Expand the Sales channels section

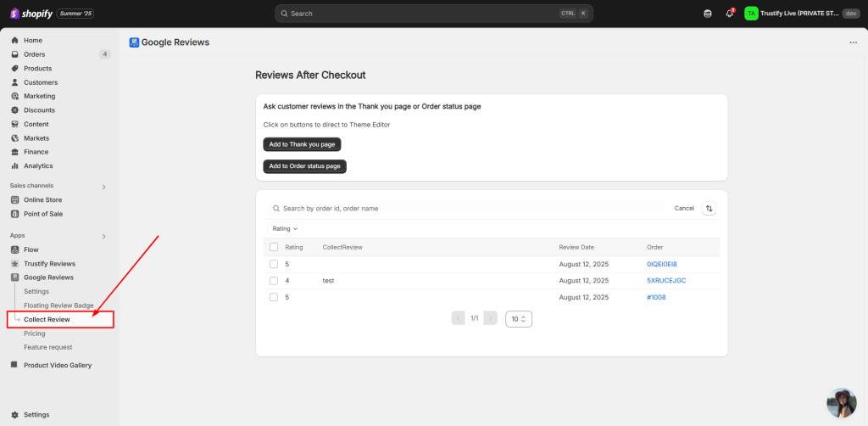click(104, 188)
